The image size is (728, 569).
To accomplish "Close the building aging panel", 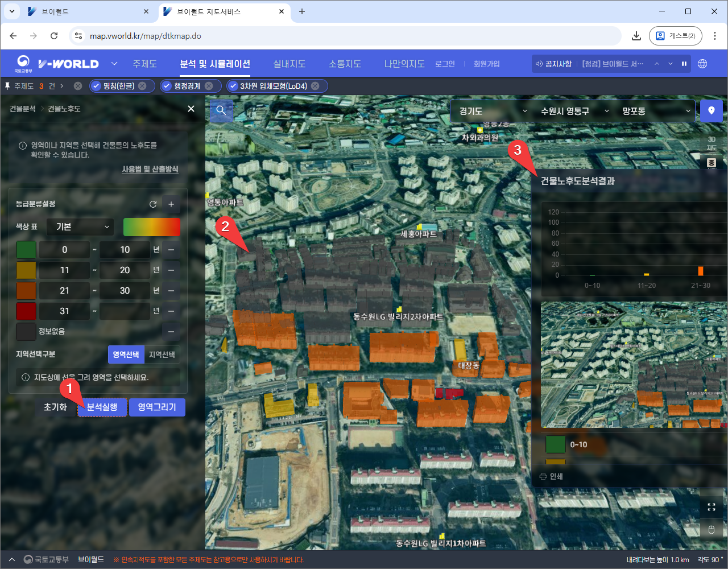I will (x=191, y=109).
